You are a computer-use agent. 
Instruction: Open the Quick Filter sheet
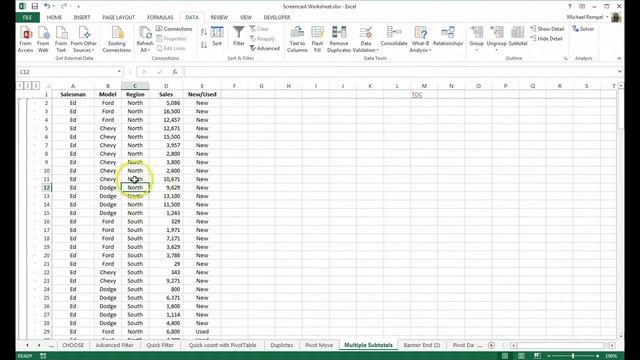click(160, 345)
